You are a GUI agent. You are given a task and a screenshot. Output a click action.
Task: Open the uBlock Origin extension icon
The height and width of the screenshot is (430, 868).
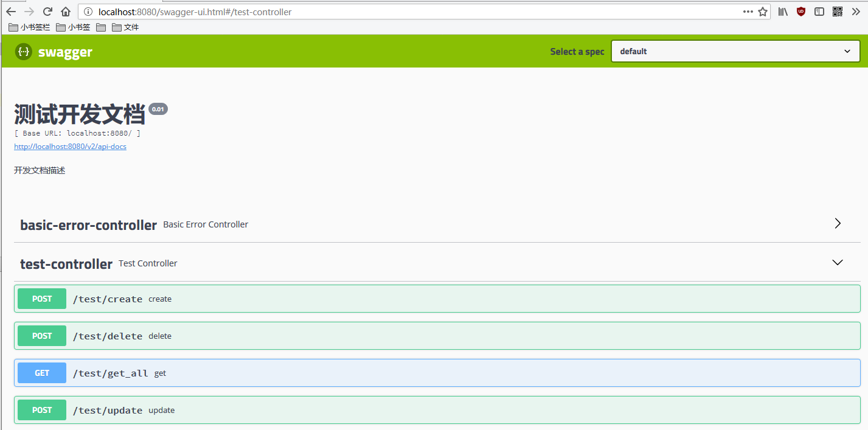pos(801,12)
